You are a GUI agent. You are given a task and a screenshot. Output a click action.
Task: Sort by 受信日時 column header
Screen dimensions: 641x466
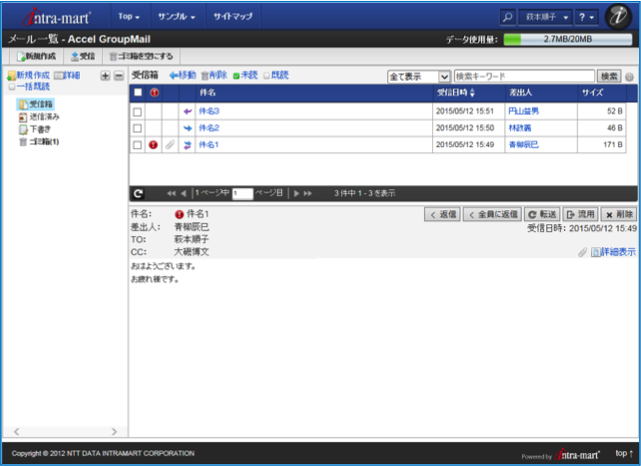click(x=455, y=93)
